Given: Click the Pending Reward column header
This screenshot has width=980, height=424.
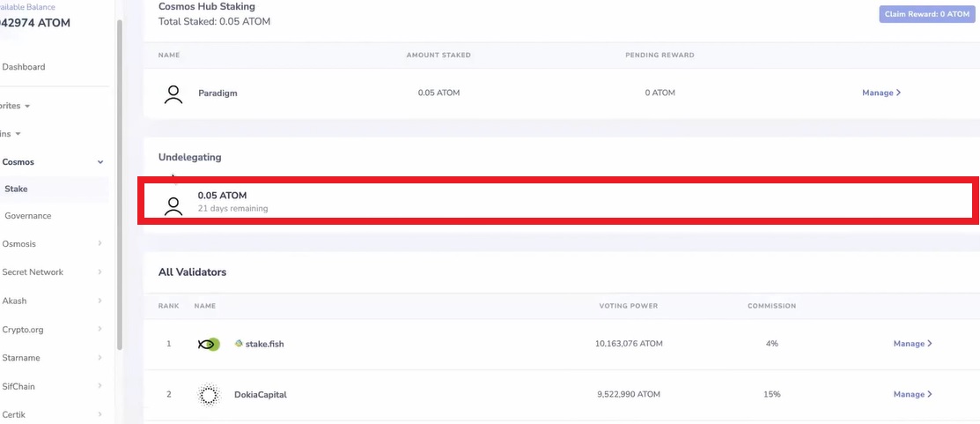Looking at the screenshot, I should point(660,55).
